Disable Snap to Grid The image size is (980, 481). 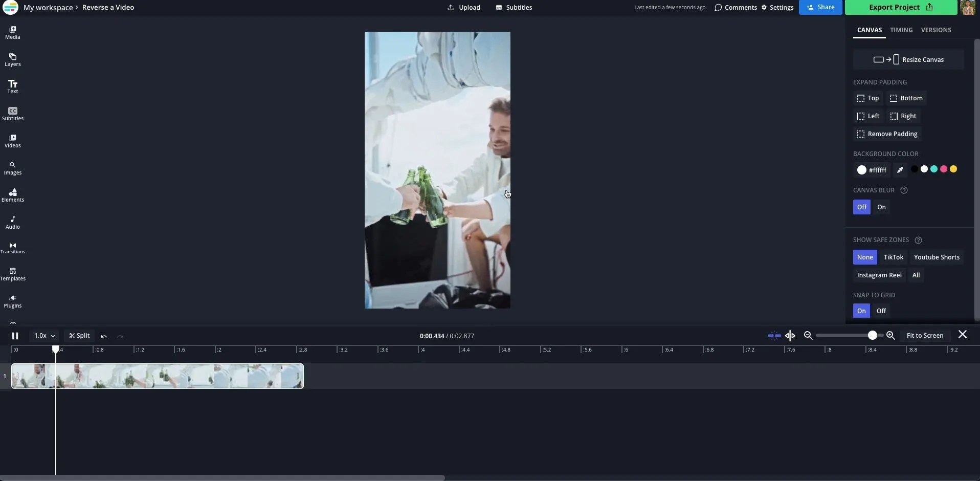881,311
